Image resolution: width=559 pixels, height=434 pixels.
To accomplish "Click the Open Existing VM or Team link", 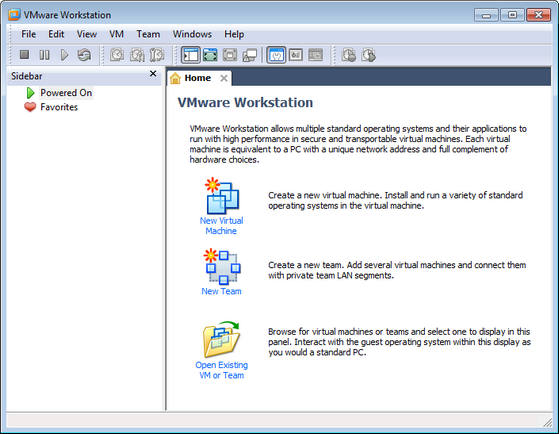I will [x=221, y=370].
